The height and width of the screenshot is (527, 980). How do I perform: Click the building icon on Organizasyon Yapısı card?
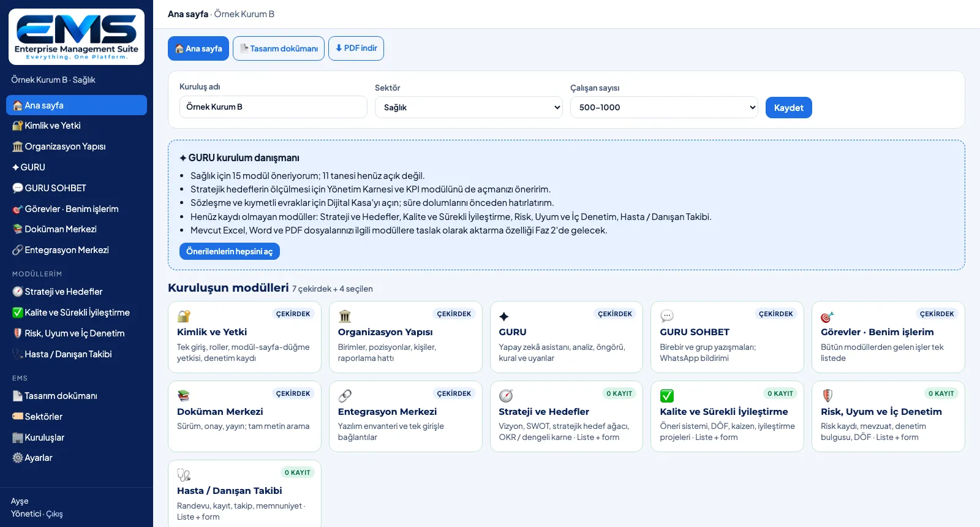(x=345, y=316)
